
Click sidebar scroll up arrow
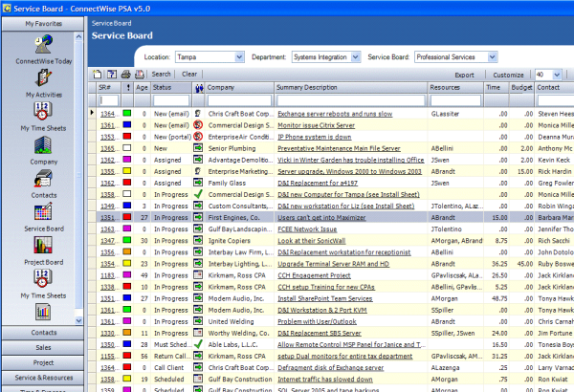coord(78,36)
